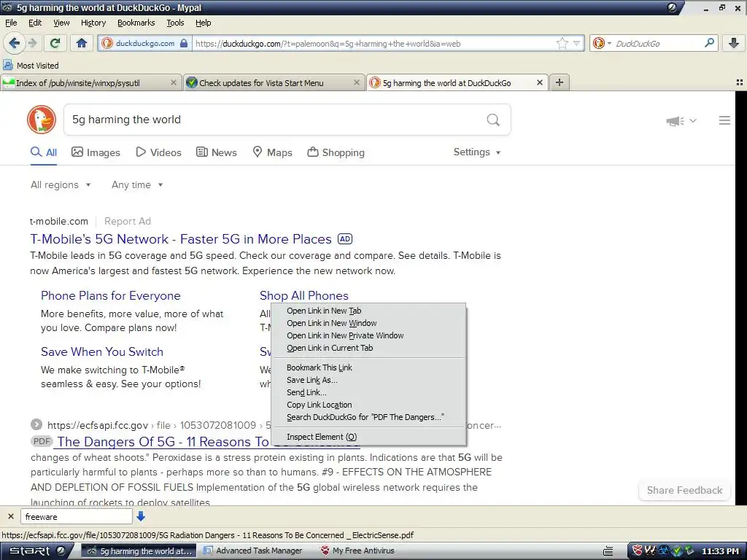747x560 pixels.
Task: Go to the Home page
Action: click(x=82, y=43)
